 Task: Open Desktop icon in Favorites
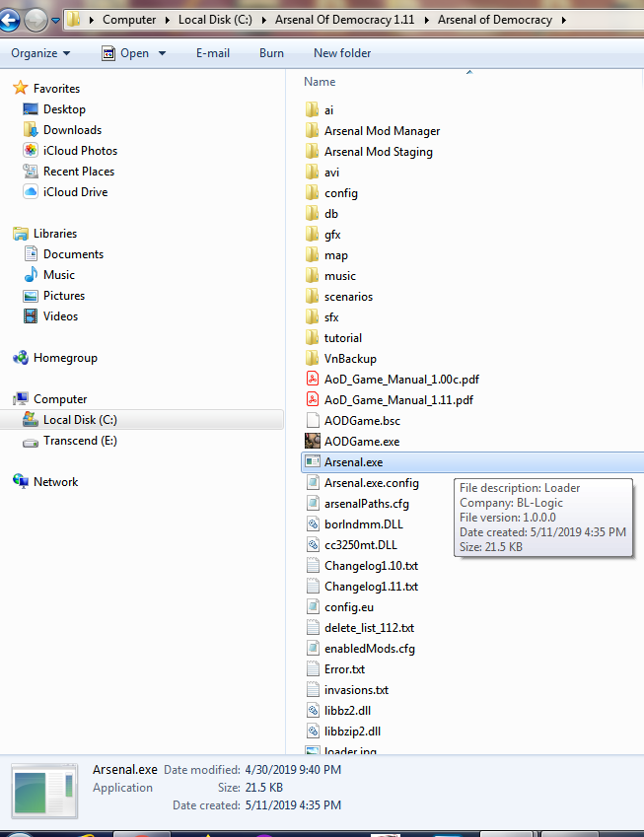click(x=31, y=109)
